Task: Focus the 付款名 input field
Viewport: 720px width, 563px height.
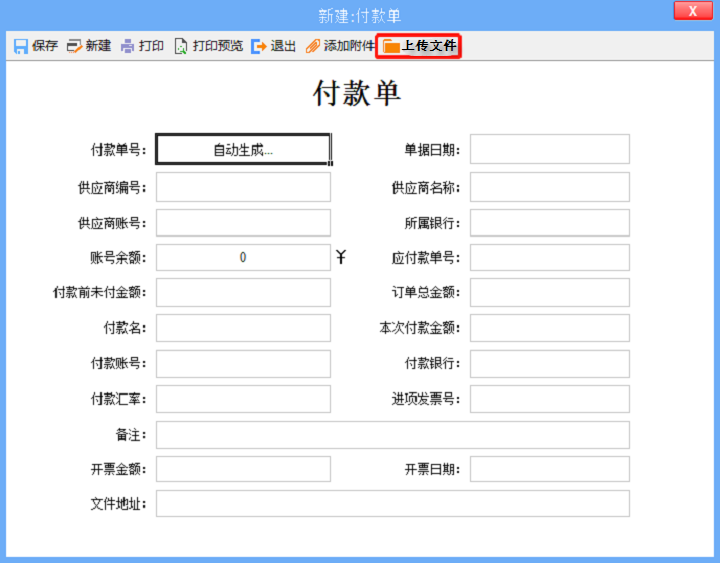Action: (243, 328)
